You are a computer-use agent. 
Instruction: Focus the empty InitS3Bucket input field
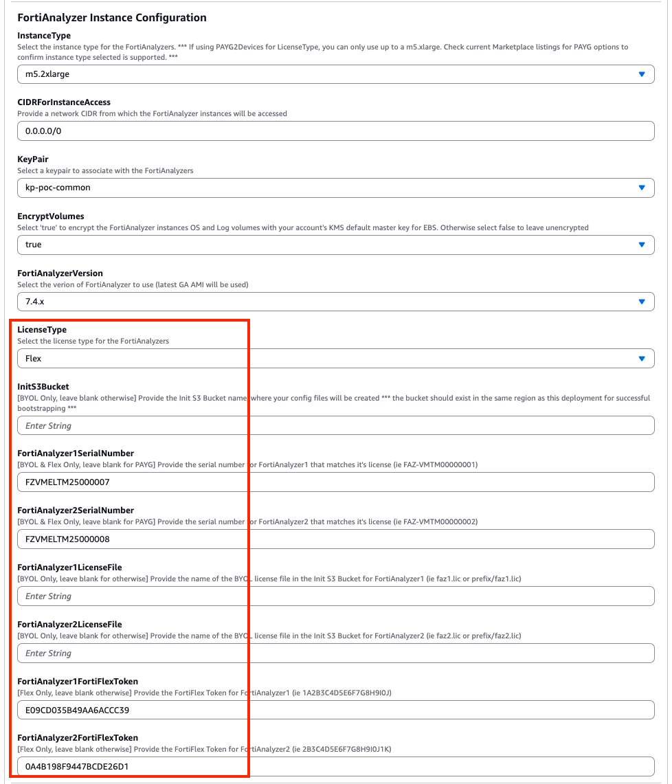(x=335, y=425)
